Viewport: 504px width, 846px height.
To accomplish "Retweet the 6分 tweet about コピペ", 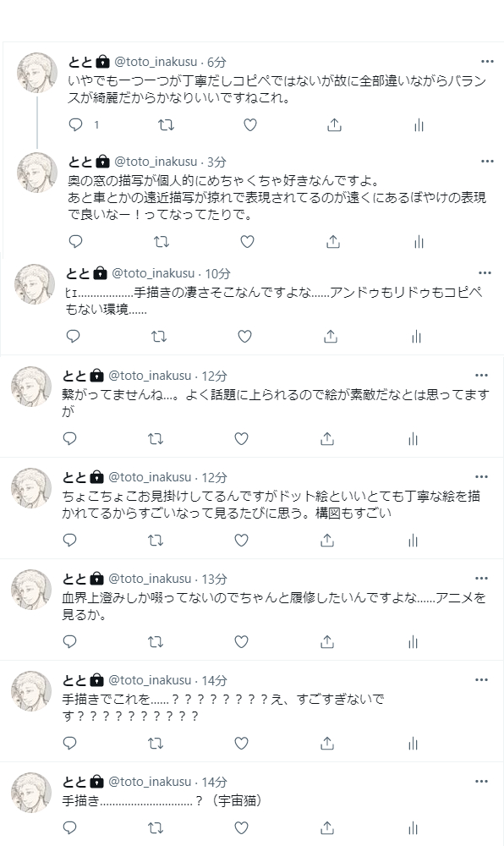I will pyautogui.click(x=166, y=125).
